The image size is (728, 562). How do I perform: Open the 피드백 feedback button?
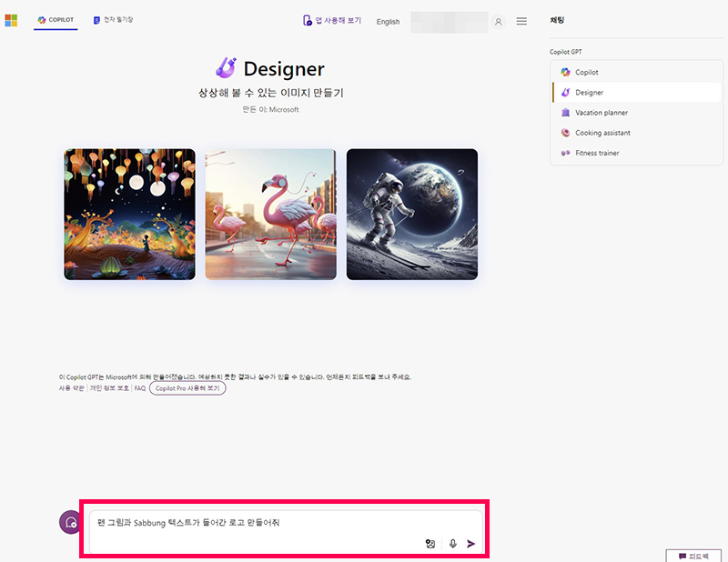click(x=693, y=556)
